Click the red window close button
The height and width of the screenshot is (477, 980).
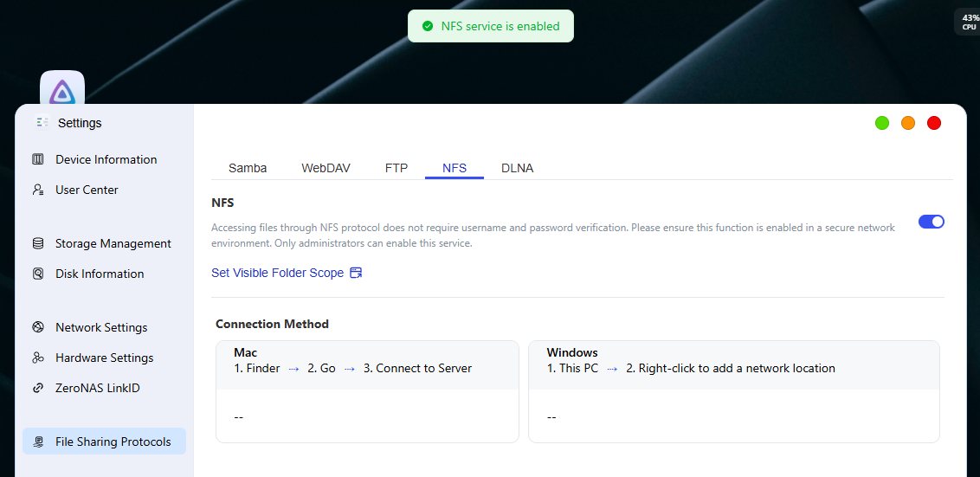pyautogui.click(x=934, y=123)
